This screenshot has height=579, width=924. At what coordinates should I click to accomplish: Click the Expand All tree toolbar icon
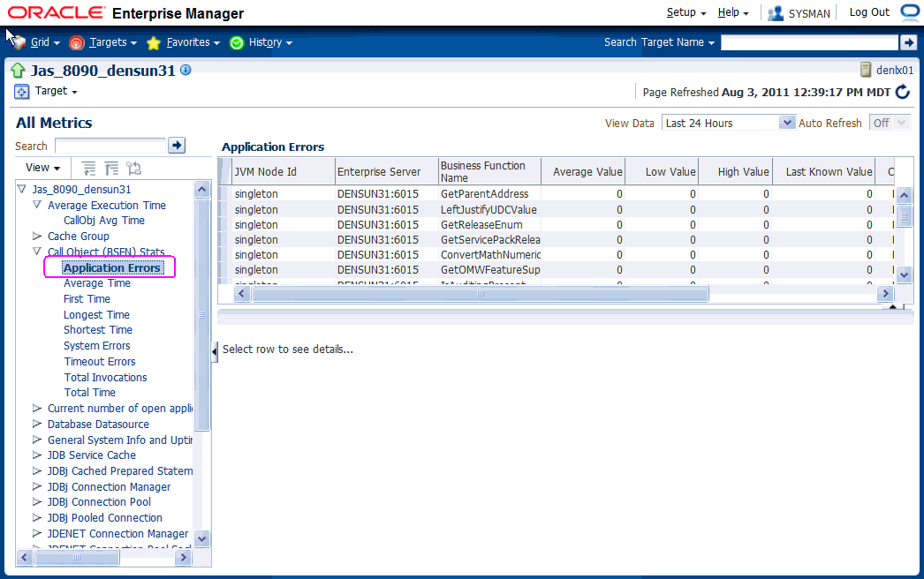[88, 169]
